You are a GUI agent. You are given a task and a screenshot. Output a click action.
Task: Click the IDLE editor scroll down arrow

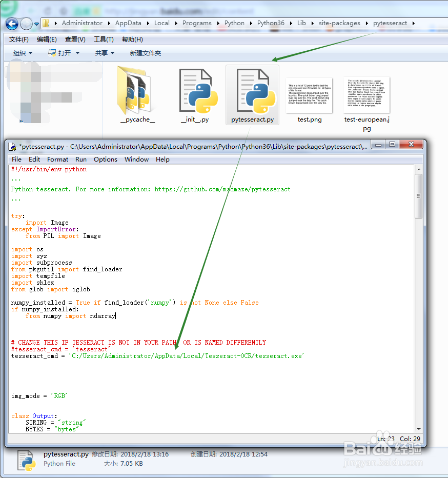click(418, 429)
